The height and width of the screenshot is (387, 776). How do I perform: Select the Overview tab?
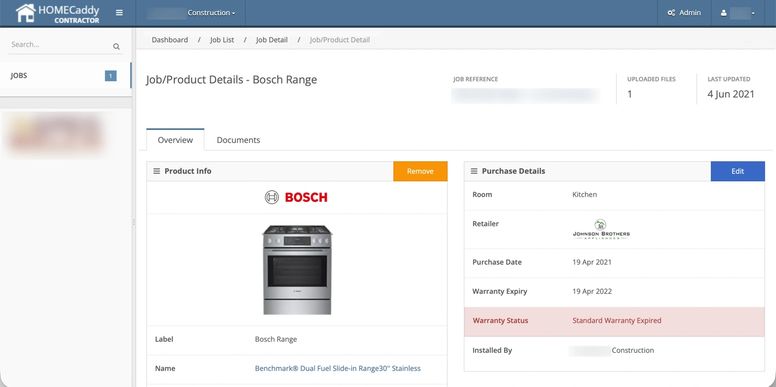pos(175,140)
